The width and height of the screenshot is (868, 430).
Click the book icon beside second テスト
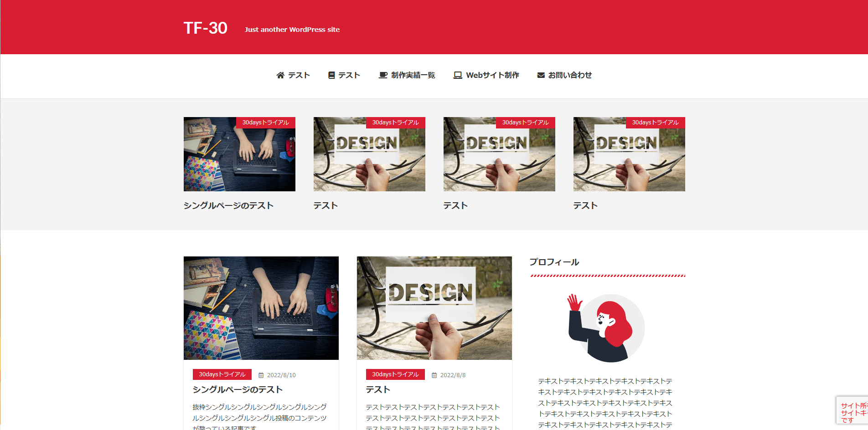coord(331,75)
